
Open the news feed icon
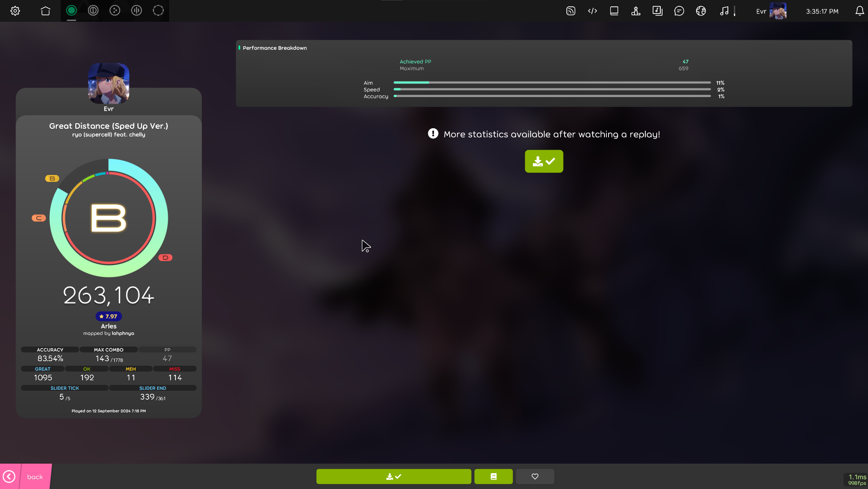click(571, 11)
